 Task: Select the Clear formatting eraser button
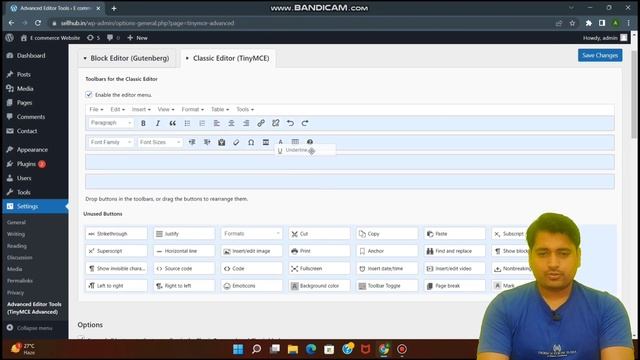coord(236,142)
